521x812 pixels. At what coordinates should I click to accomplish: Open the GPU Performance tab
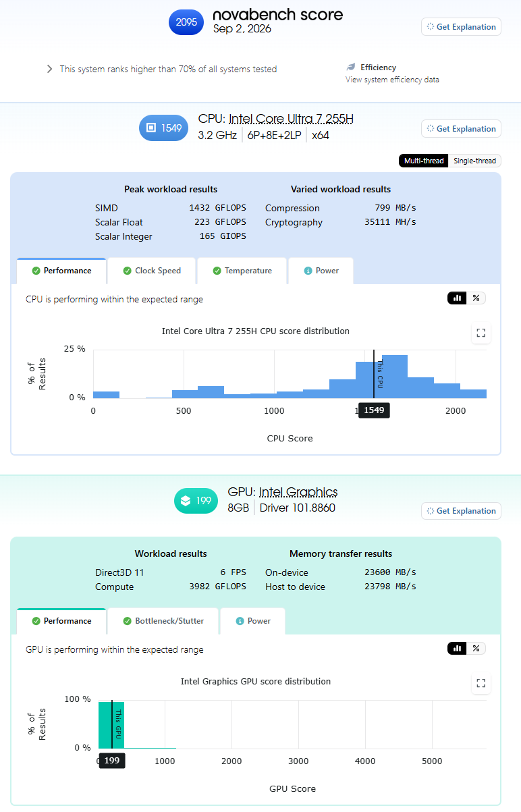coord(61,621)
